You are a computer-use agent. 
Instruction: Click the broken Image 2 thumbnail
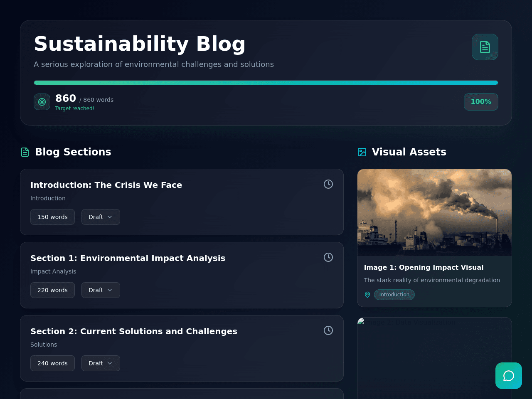434,358
